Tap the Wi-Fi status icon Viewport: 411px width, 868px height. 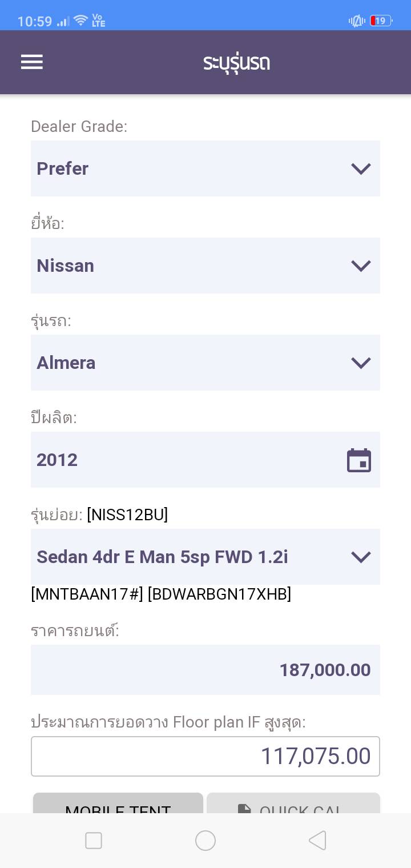(81, 21)
